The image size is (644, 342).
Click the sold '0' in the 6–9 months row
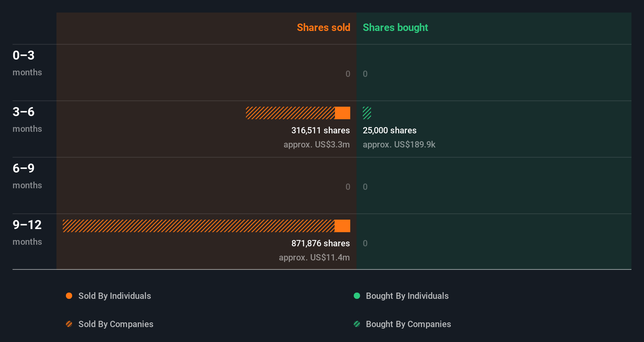[x=347, y=187]
